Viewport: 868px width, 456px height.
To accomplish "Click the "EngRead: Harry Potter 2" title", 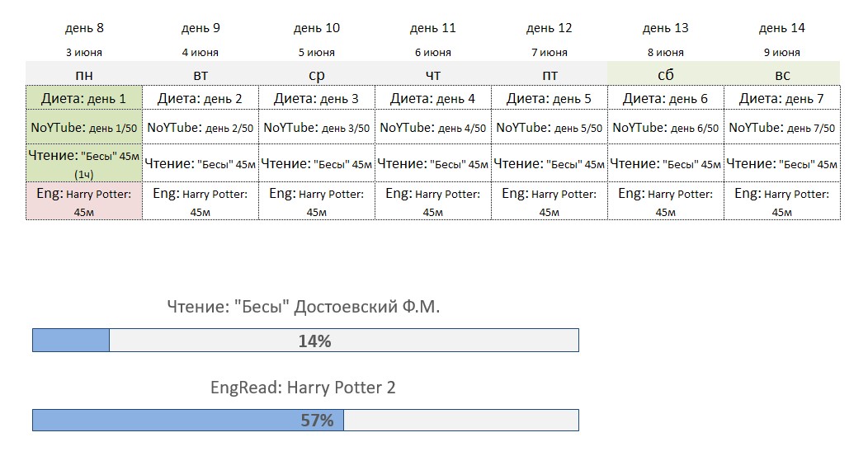I will (303, 387).
